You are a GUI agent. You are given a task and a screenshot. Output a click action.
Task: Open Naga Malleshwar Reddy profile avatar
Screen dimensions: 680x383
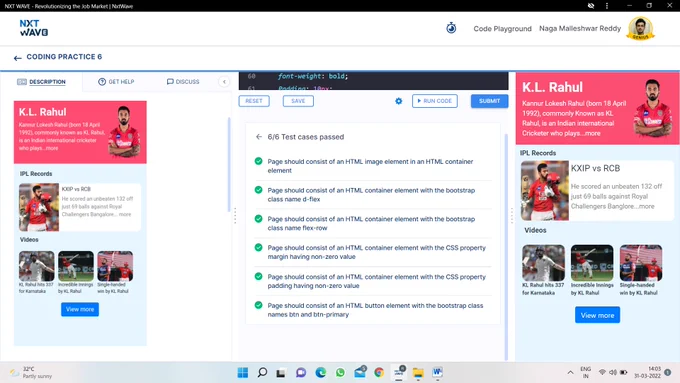tap(641, 28)
